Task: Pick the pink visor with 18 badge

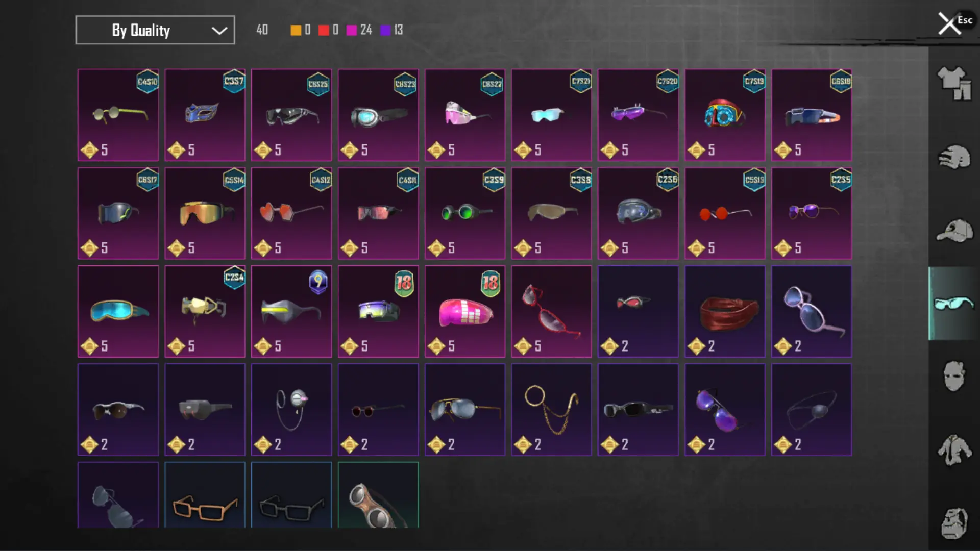Action: point(465,311)
